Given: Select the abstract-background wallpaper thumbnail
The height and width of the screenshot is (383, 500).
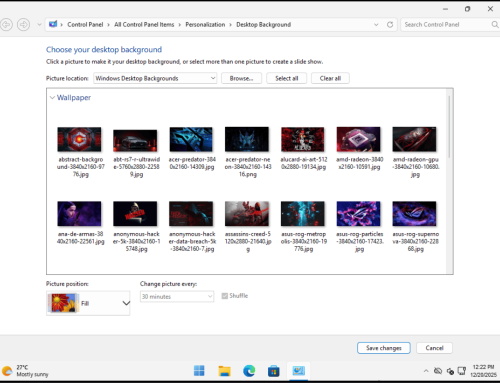Looking at the screenshot, I should [79, 139].
